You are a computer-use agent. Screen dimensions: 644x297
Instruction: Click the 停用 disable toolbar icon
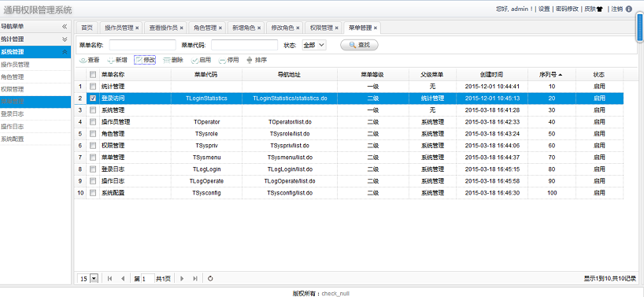coord(222,61)
